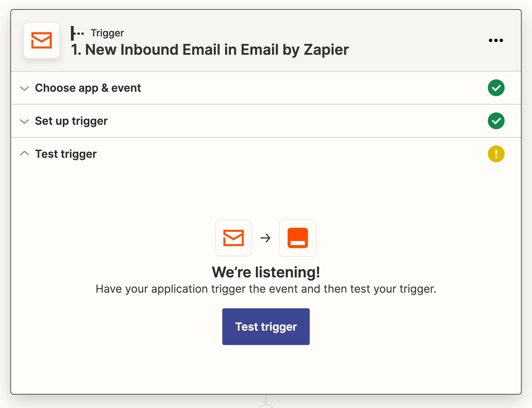Image resolution: width=532 pixels, height=408 pixels.
Task: Click yellow warning icon beside Test trigger
Action: point(496,154)
